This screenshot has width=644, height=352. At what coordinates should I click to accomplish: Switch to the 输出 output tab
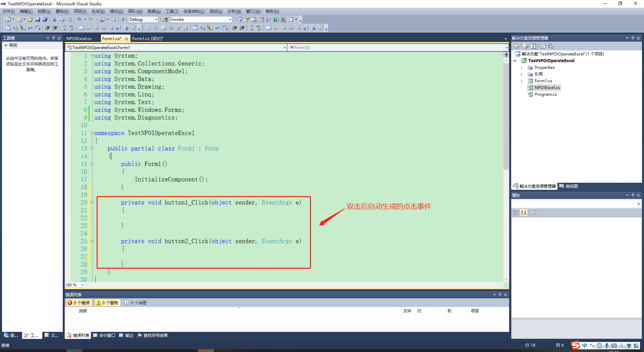[x=126, y=335]
